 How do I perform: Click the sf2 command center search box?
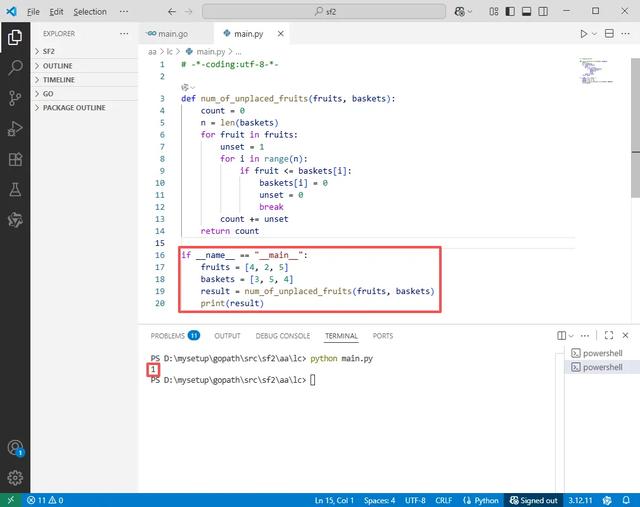324,11
